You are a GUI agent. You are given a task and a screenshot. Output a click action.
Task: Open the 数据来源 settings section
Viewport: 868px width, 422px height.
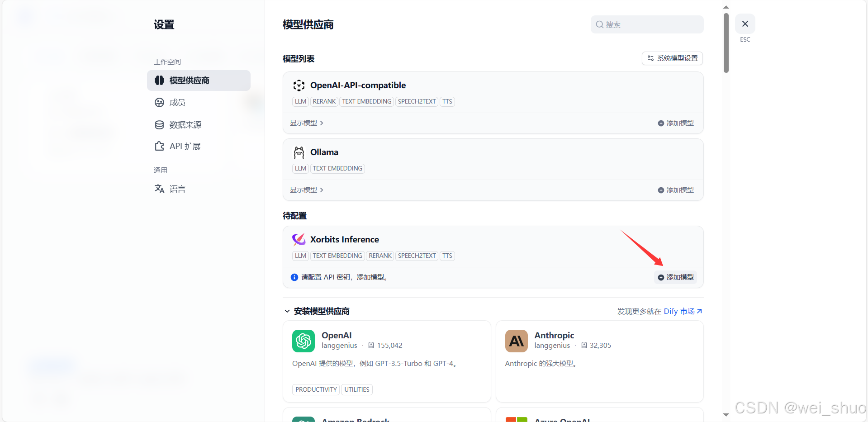point(199,125)
